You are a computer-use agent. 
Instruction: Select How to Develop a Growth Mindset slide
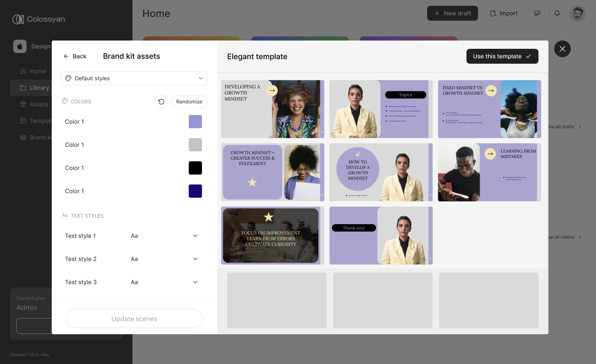[381, 172]
